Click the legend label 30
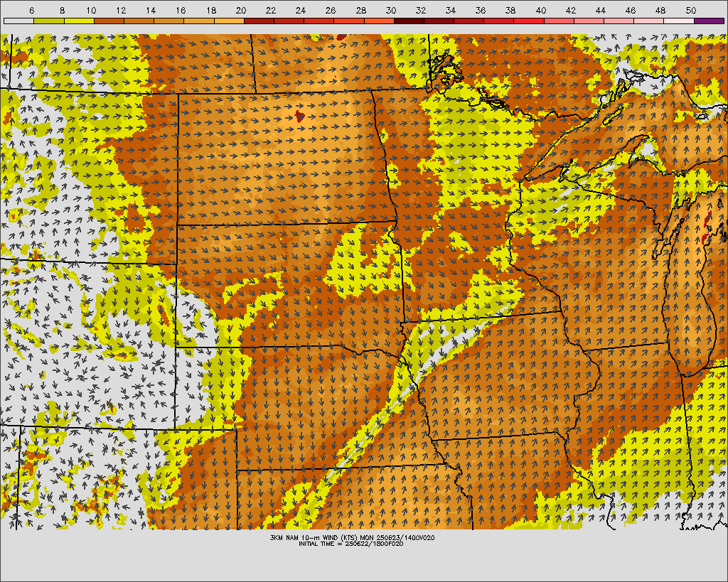 pos(390,10)
